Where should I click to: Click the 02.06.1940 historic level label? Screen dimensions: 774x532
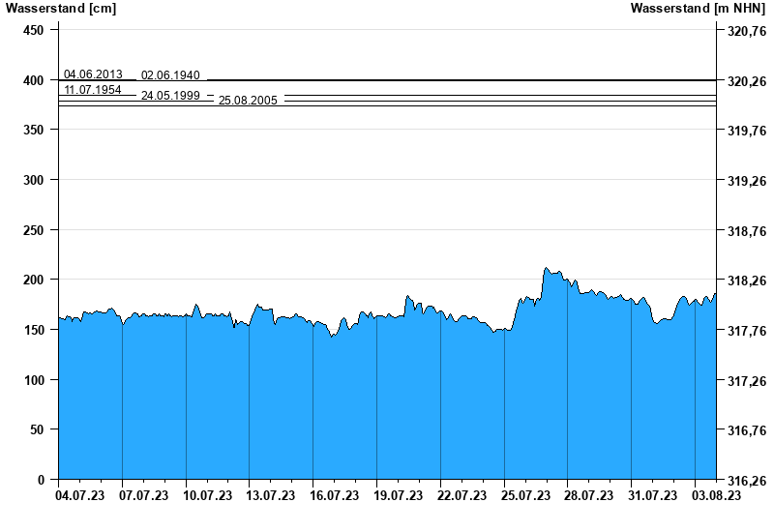click(170, 75)
